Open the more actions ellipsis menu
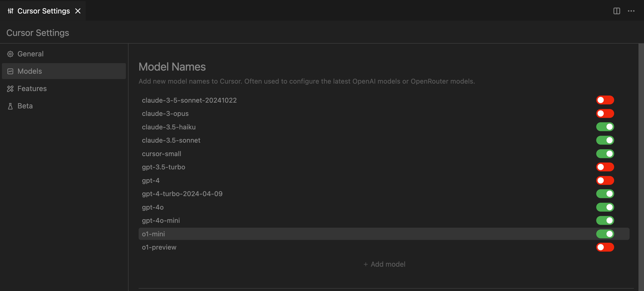Image resolution: width=644 pixels, height=291 pixels. pos(631,11)
